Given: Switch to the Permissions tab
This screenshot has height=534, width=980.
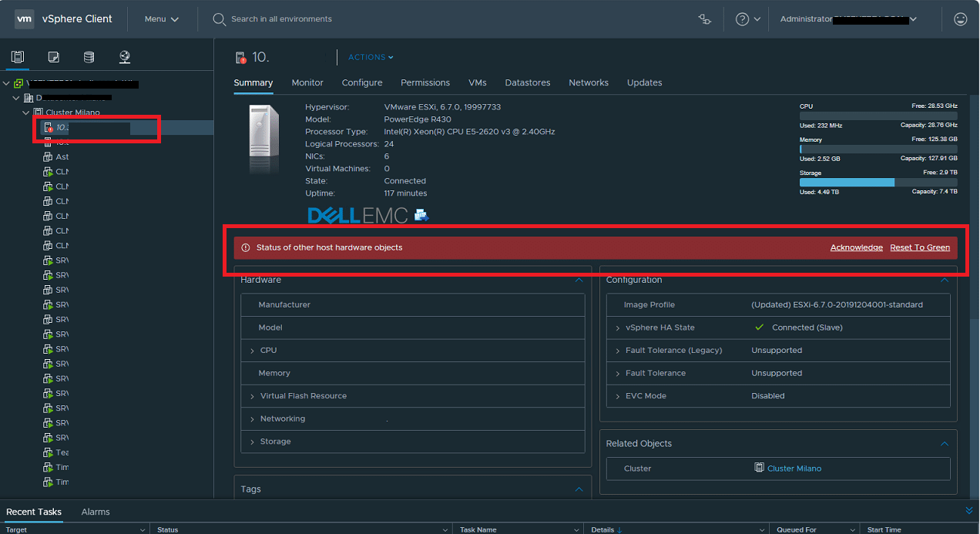Looking at the screenshot, I should pyautogui.click(x=425, y=82).
